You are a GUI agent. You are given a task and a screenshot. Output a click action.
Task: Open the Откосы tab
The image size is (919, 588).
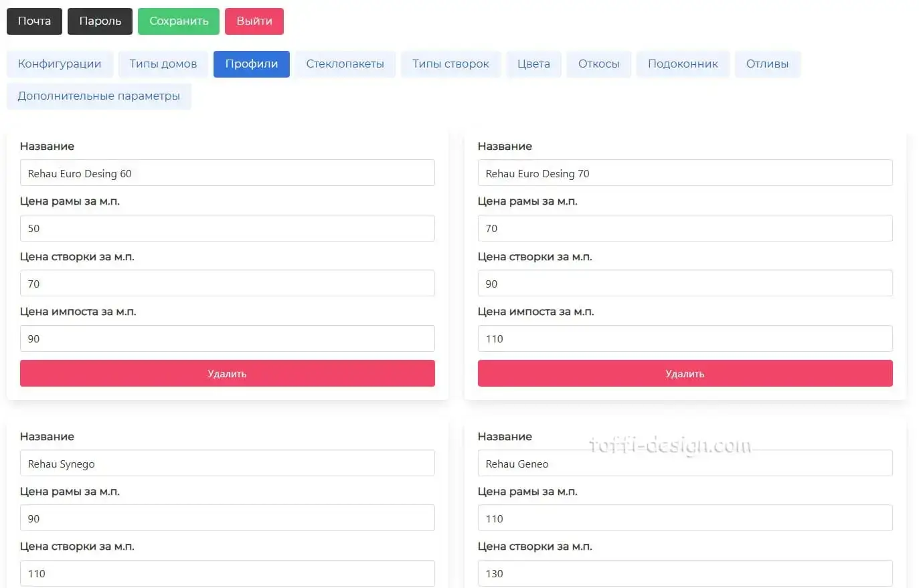pos(598,64)
